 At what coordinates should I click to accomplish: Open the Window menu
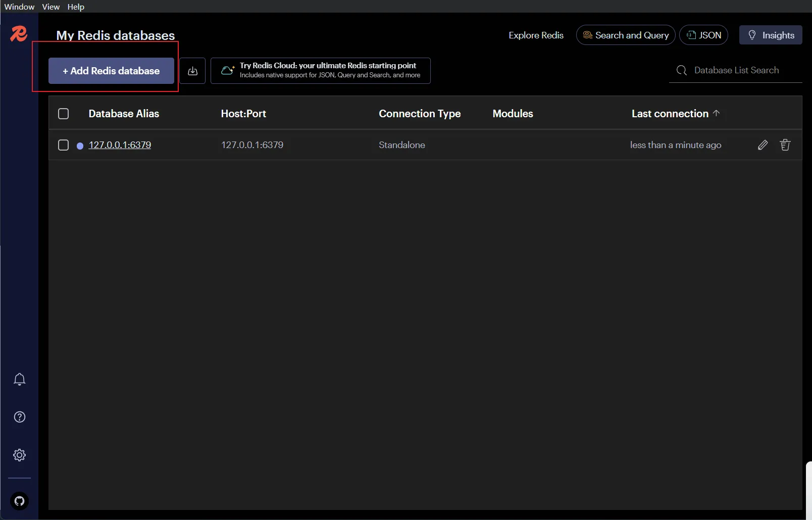point(19,7)
